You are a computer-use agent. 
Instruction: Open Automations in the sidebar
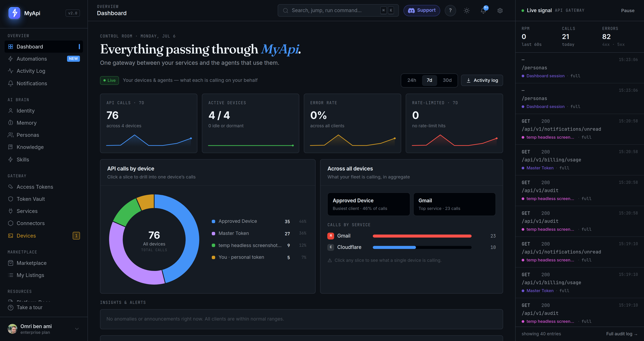44,59
